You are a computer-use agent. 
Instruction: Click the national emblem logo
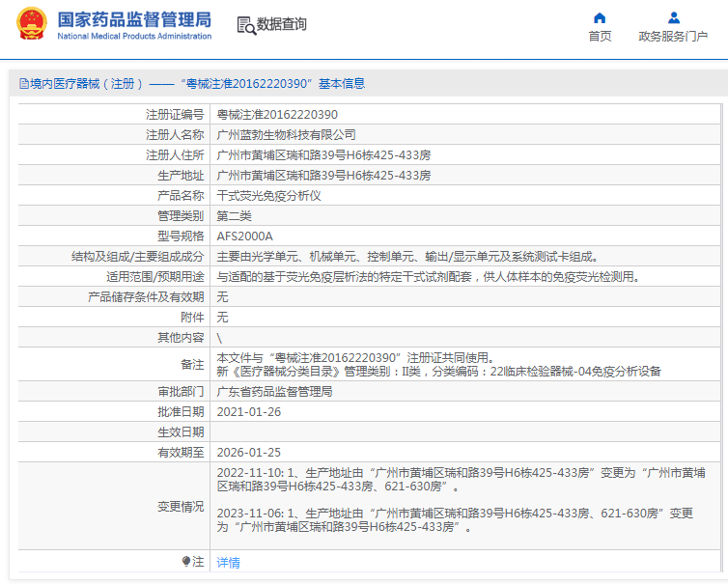pos(32,24)
